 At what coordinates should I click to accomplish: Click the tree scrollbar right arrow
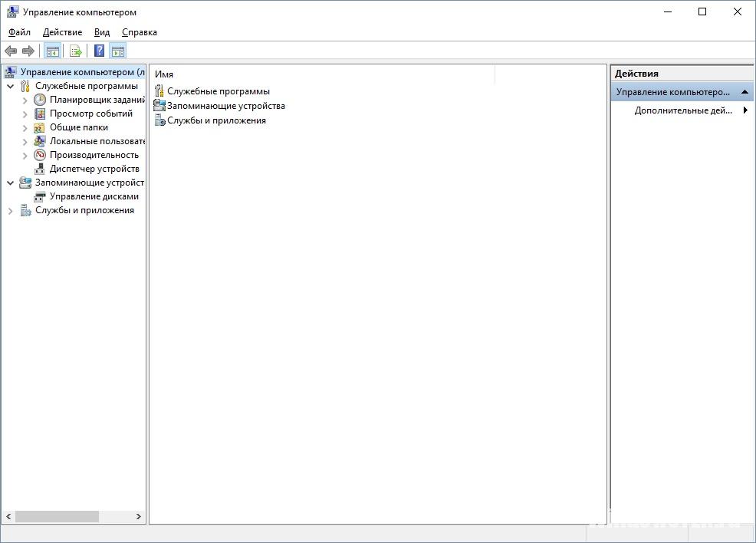[138, 516]
